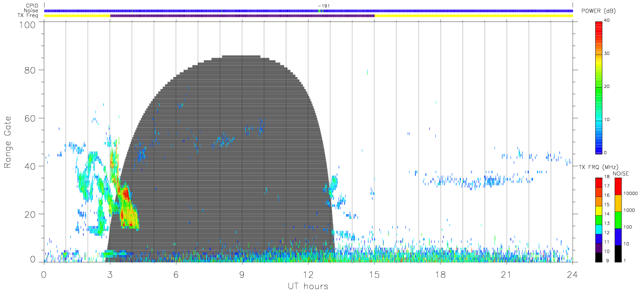Click the 12 tick label on the UT hours axis

(308, 274)
